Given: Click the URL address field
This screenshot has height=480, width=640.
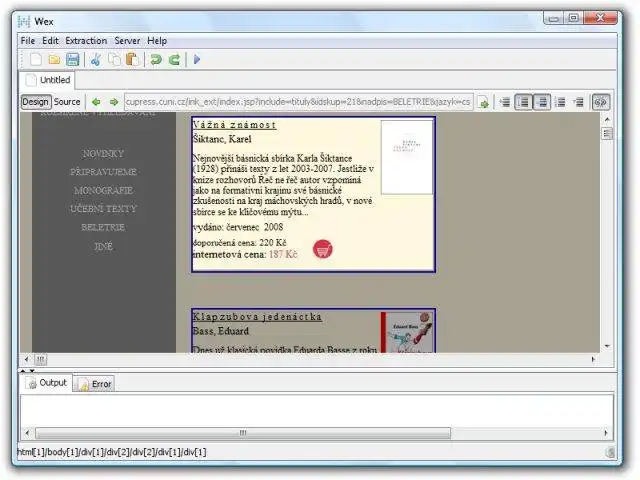Looking at the screenshot, I should pyautogui.click(x=299, y=102).
